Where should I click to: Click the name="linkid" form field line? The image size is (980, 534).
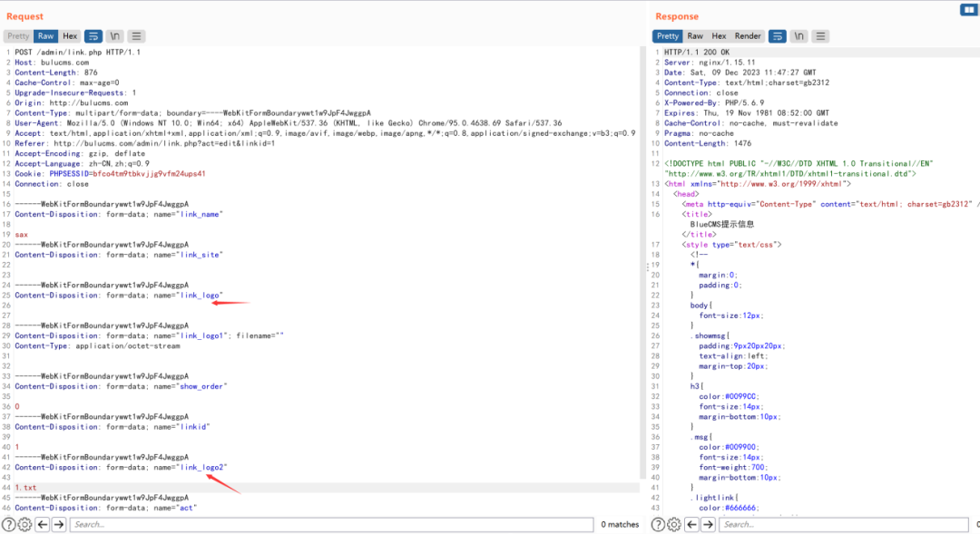pos(113,427)
